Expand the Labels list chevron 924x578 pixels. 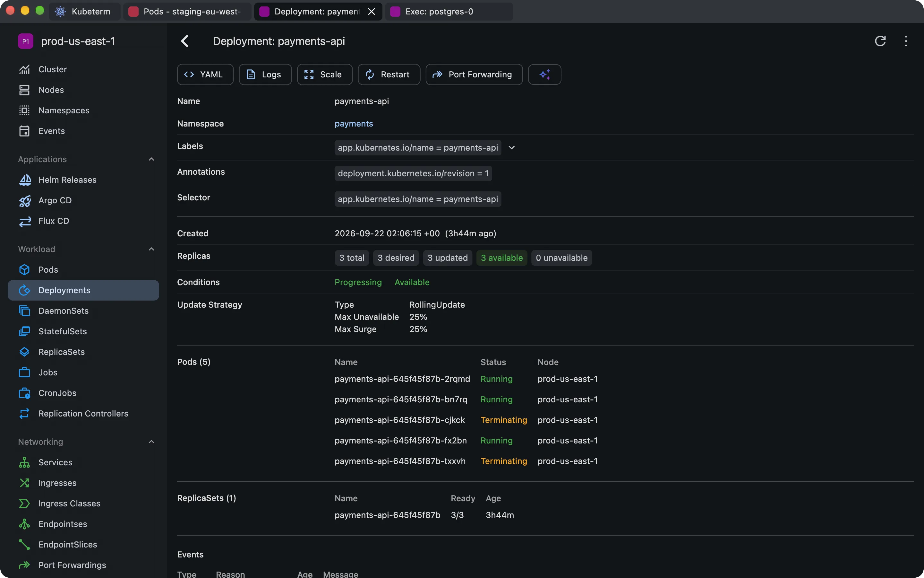512,148
